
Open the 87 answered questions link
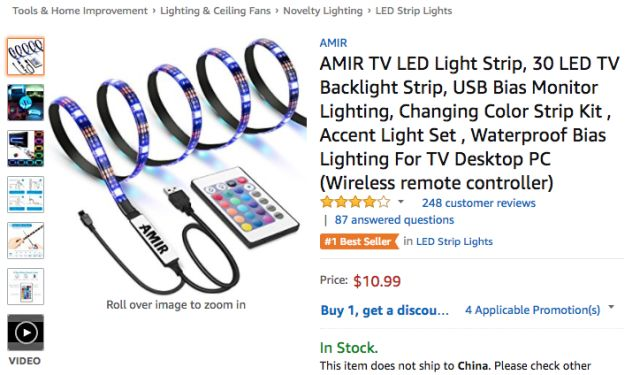(394, 220)
